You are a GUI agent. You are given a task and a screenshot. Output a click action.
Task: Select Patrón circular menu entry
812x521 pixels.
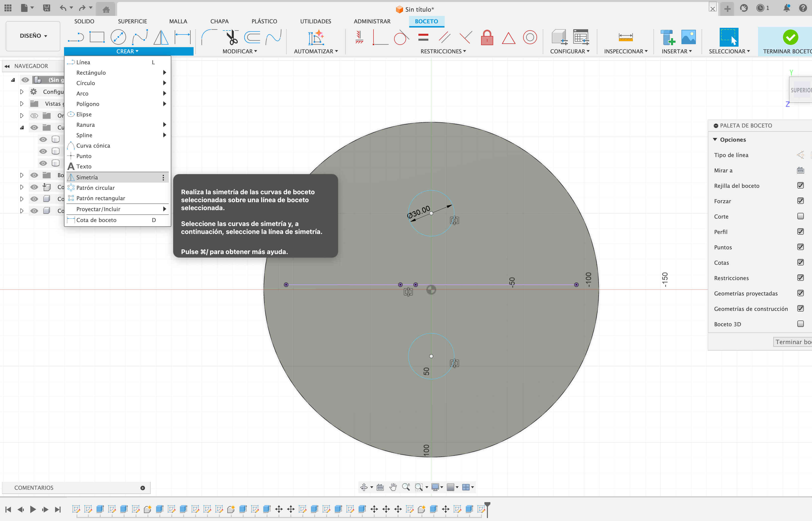(117, 188)
